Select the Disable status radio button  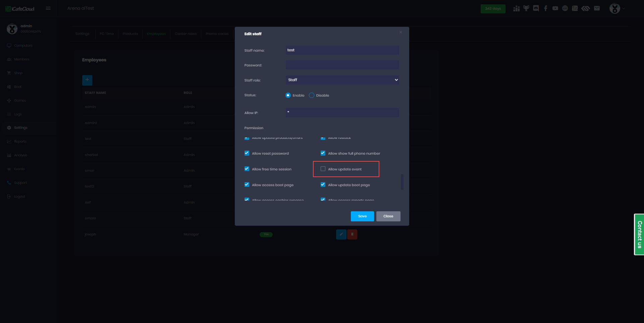click(312, 96)
